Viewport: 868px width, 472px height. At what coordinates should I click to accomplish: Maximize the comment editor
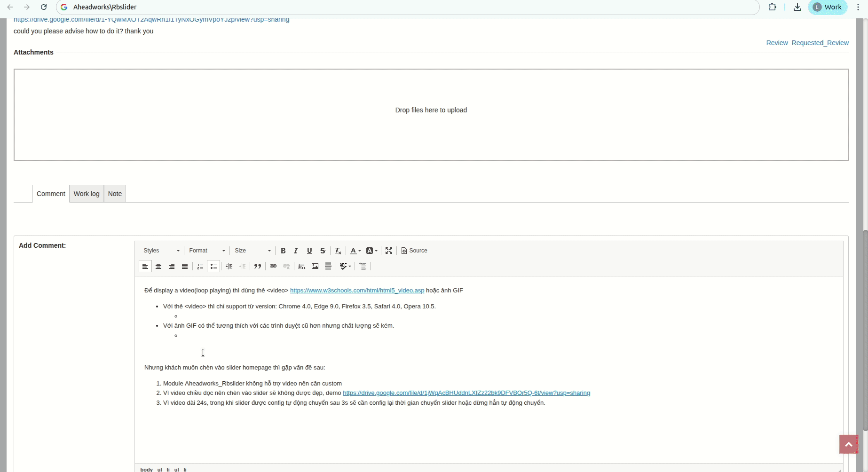[x=389, y=251]
